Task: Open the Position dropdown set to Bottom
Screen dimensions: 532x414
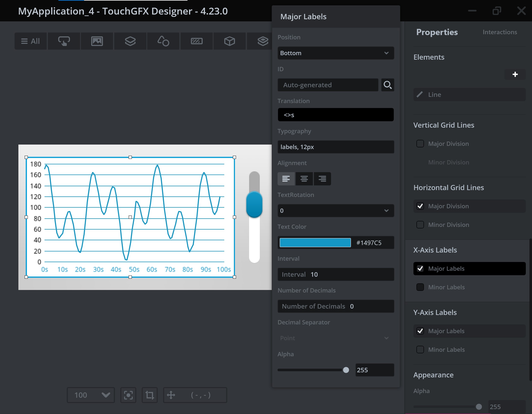Action: 335,53
